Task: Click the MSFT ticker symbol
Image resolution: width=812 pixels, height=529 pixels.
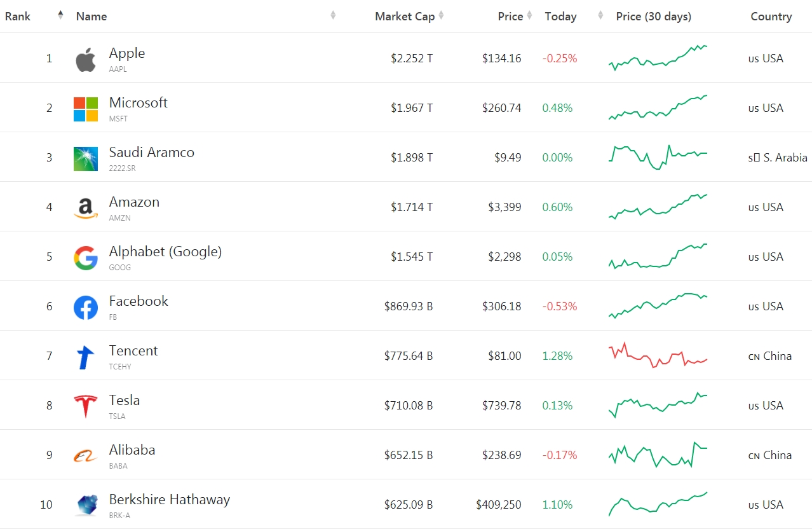Action: tap(118, 119)
